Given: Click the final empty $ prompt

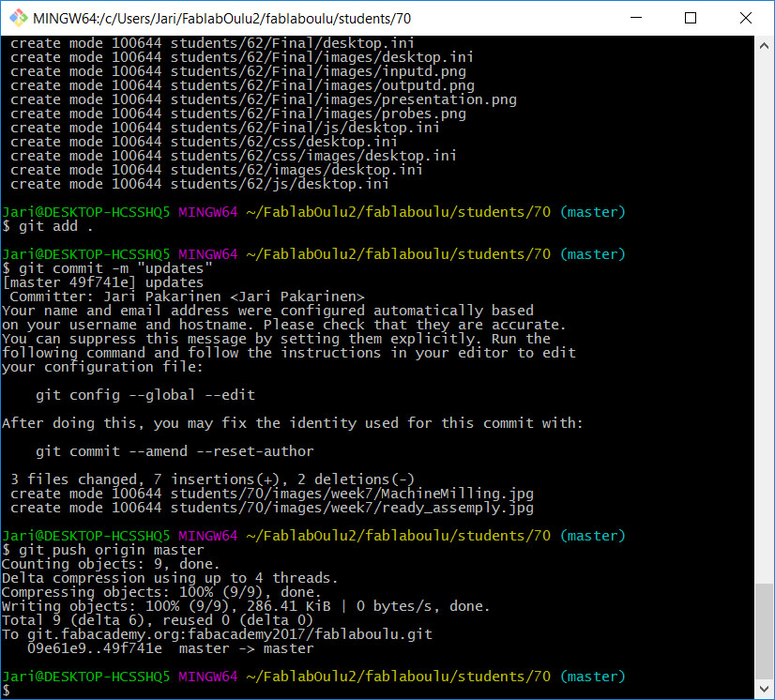Looking at the screenshot, I should tap(6, 690).
